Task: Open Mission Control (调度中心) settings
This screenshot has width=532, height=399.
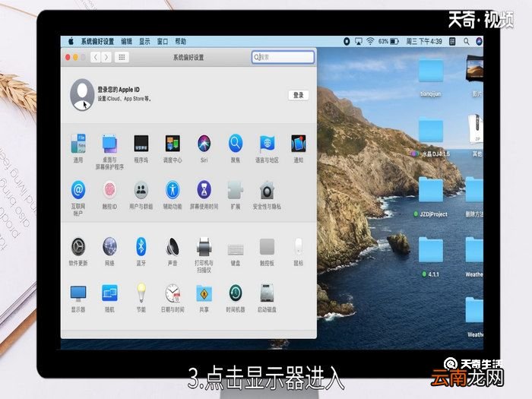Action: (173, 144)
